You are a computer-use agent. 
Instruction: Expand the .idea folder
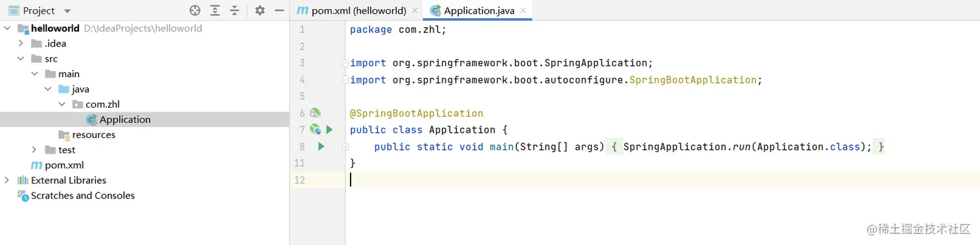pos(21,43)
